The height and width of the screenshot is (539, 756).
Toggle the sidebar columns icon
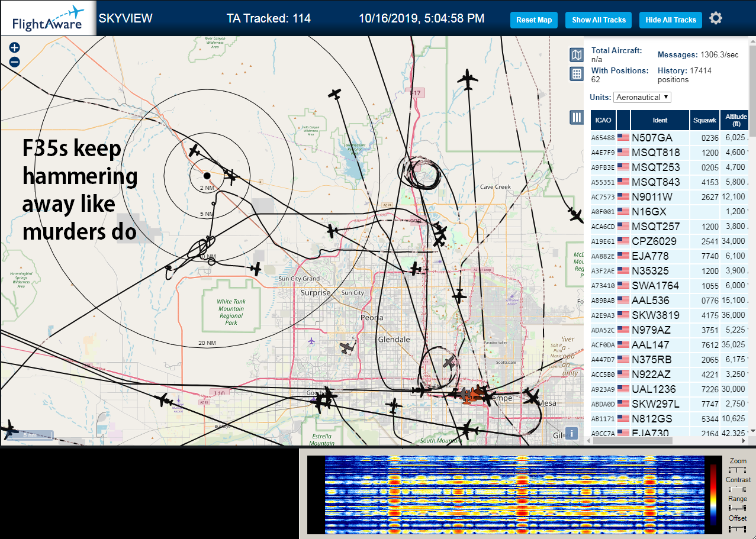[577, 117]
